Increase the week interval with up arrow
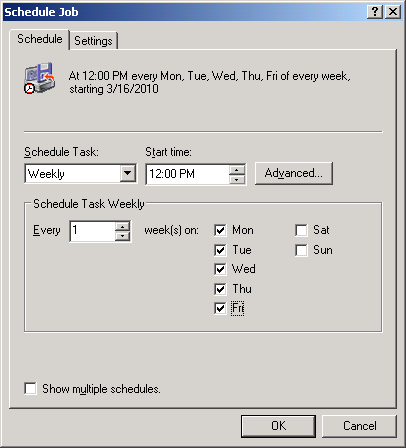 [x=123, y=227]
